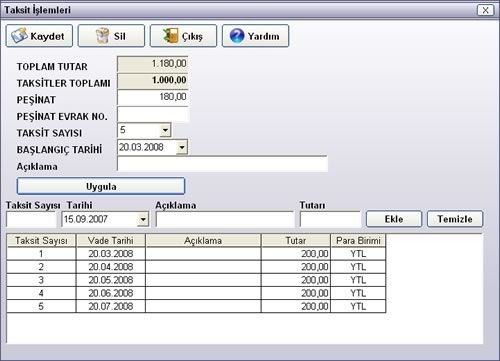
Task: Click the PEŞİNAT EVRAK NO. input field
Action: click(153, 115)
